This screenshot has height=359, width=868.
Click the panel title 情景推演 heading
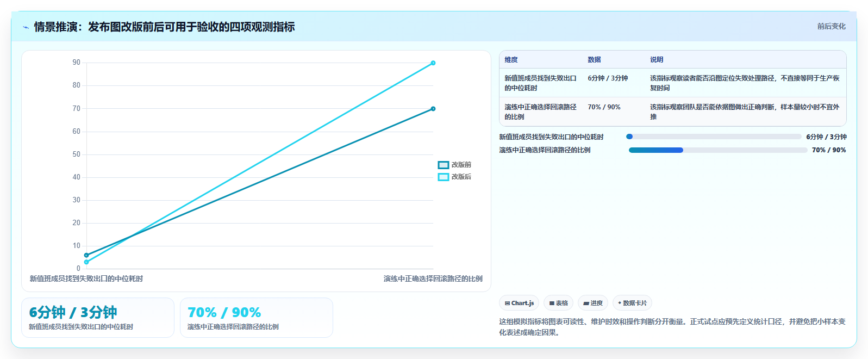[x=164, y=27]
